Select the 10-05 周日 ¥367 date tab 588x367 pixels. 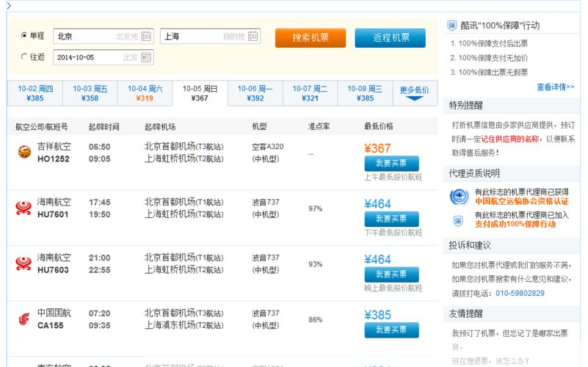point(200,93)
